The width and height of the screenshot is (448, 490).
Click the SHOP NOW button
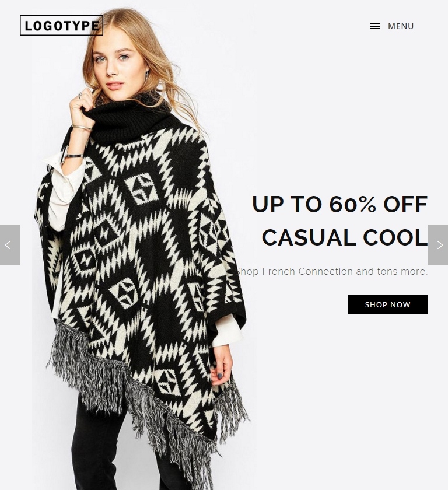388,304
